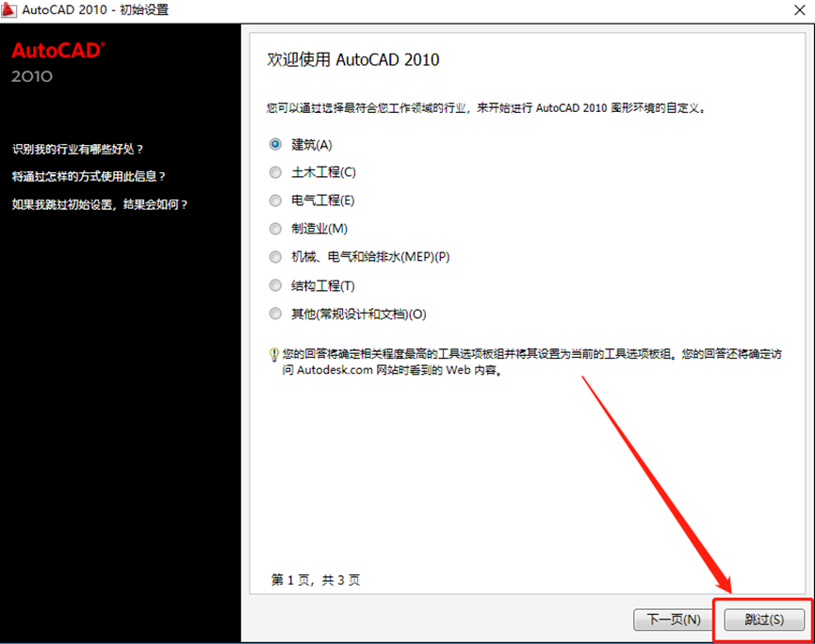Click the dialog title AutoCAD 2010 - 初始设置
This screenshot has width=815, height=644.
(91, 11)
